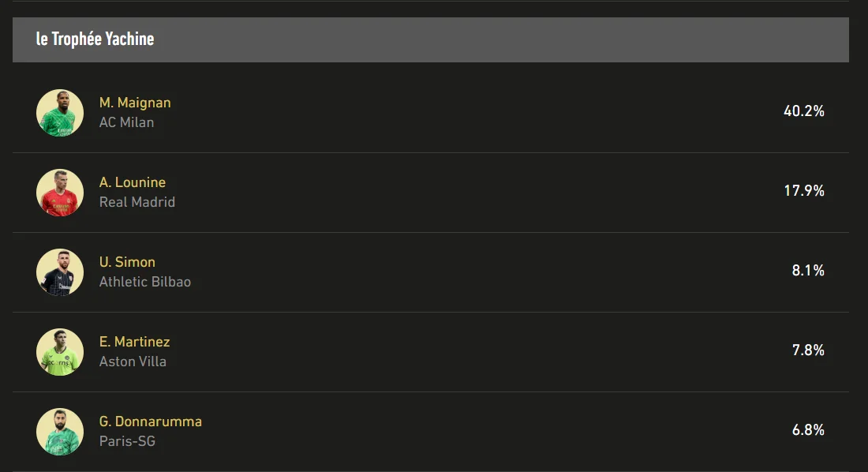Click the Real Madrid club label
Viewport: 868px width, 472px height.
click(x=137, y=202)
